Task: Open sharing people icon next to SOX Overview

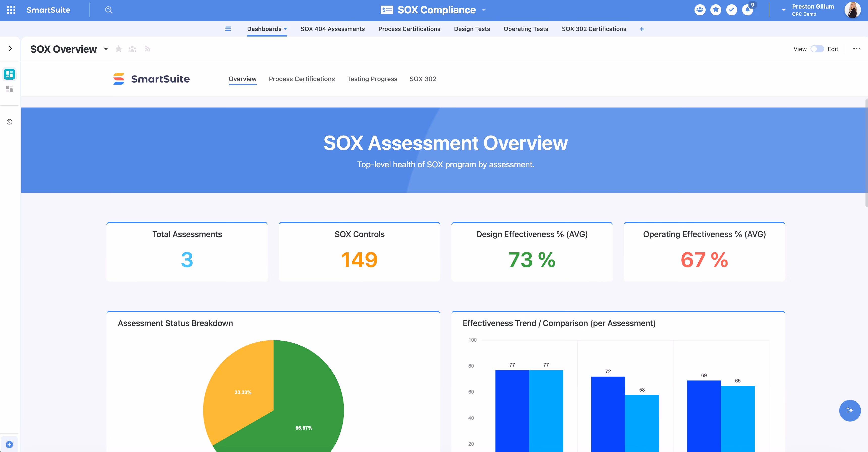Action: (x=132, y=49)
